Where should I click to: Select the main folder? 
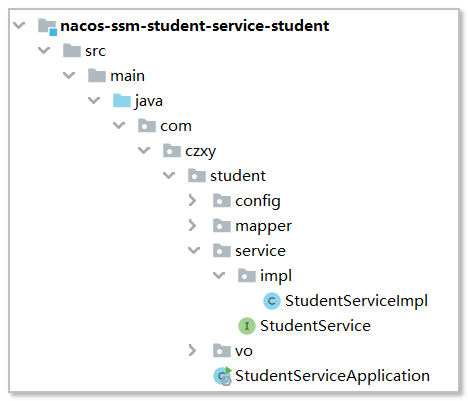(x=128, y=76)
